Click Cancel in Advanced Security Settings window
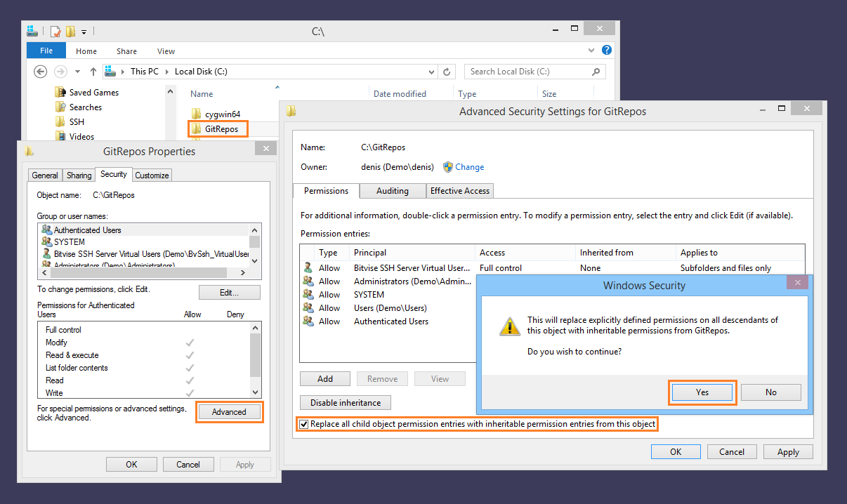Viewport: 847px width, 504px height. 732,452
